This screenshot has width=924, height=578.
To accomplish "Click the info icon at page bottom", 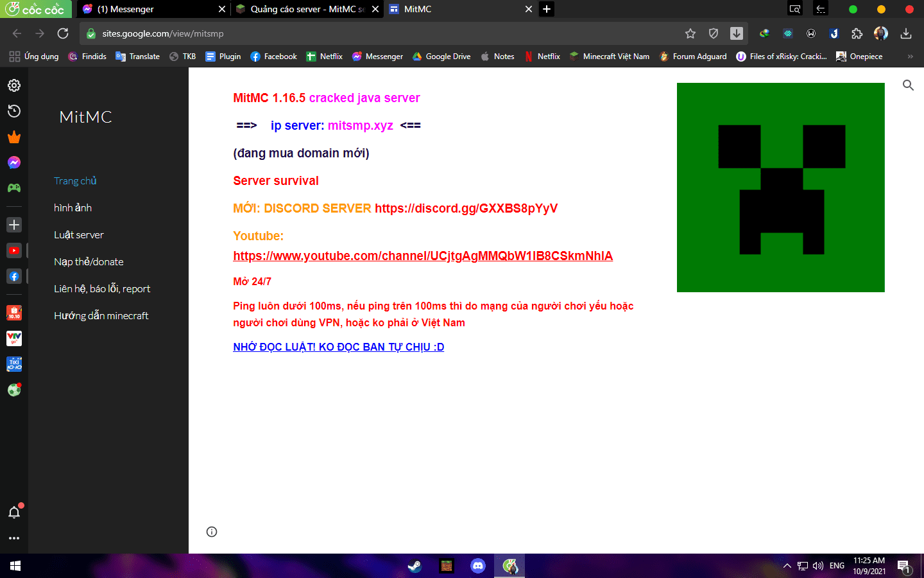I will tap(212, 532).
